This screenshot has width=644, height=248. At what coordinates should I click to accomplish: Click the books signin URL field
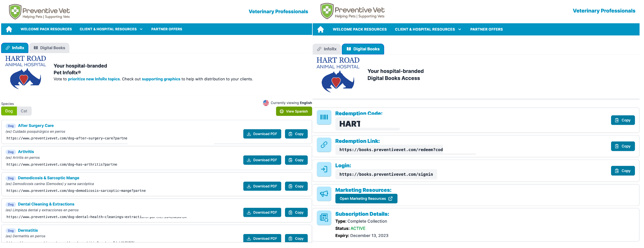(386, 174)
